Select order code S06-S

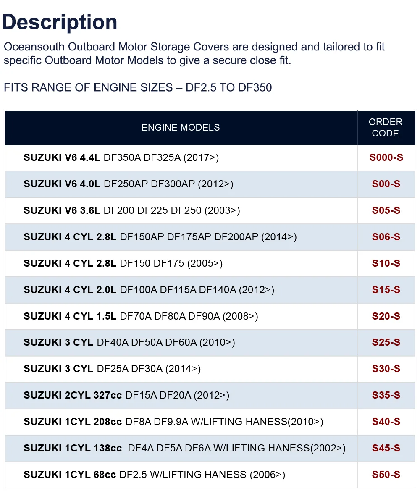(x=386, y=237)
